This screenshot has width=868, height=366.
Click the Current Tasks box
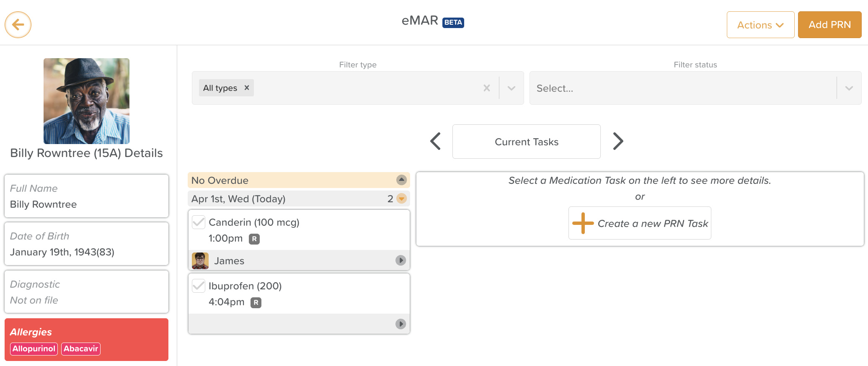526,142
